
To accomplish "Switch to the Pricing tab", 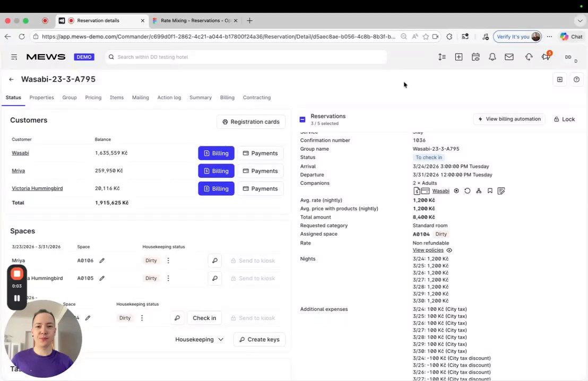I will [x=93, y=98].
